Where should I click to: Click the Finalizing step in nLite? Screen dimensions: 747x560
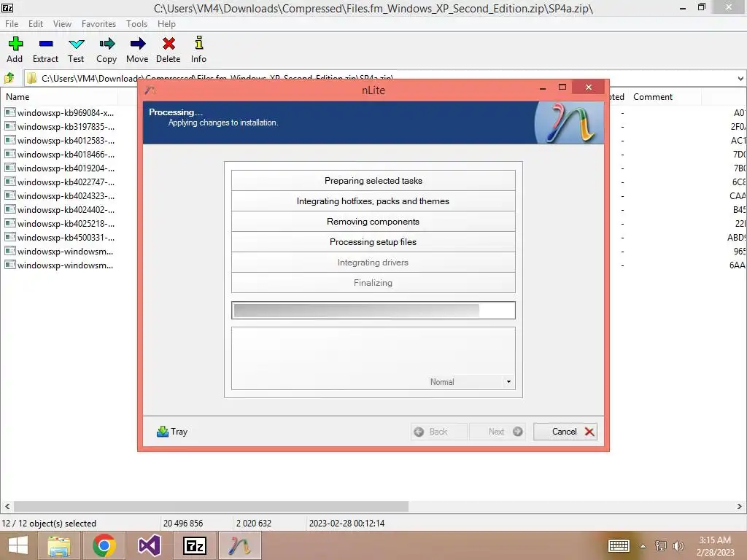point(373,283)
